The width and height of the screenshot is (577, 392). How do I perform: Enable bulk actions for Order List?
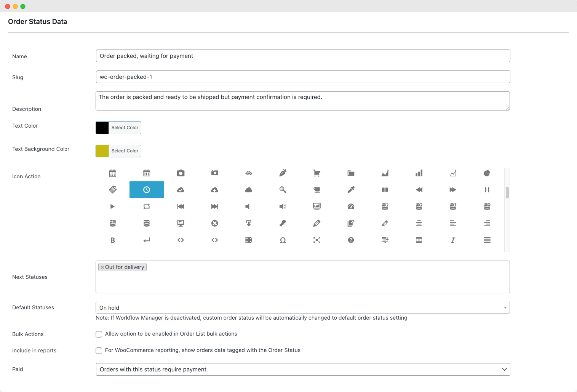(99, 334)
